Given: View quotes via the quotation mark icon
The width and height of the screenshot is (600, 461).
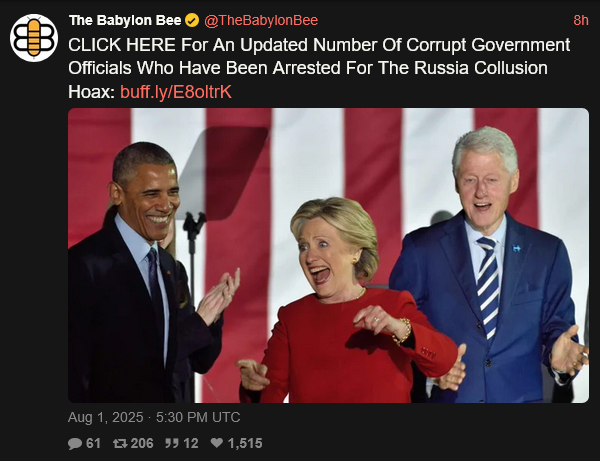Looking at the screenshot, I should (171, 443).
